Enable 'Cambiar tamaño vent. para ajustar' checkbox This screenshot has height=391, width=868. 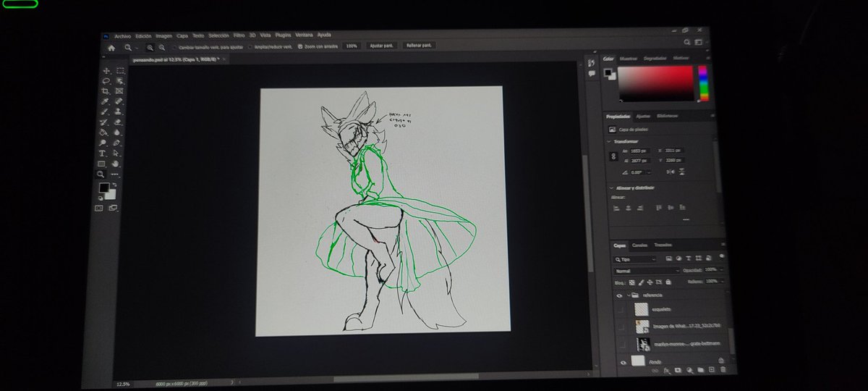[175, 47]
